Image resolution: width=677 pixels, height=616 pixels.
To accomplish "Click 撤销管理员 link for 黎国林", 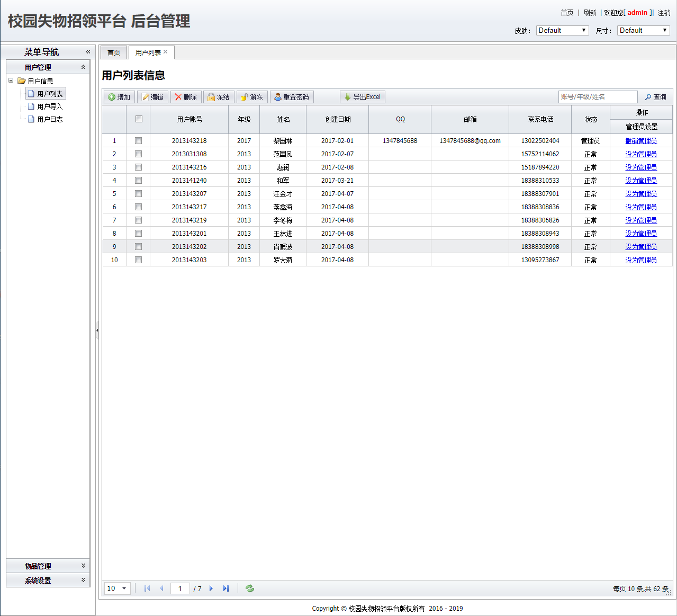I will [x=641, y=141].
